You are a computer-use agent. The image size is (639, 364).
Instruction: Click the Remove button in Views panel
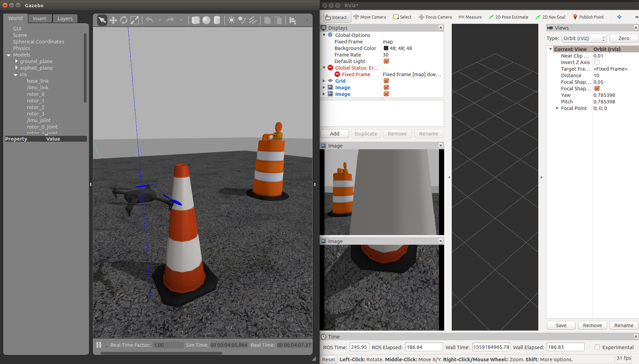coord(592,325)
